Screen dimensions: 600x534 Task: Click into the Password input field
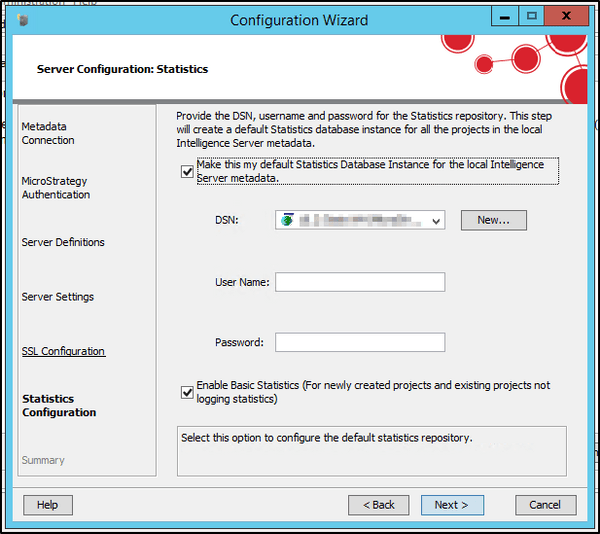[360, 342]
